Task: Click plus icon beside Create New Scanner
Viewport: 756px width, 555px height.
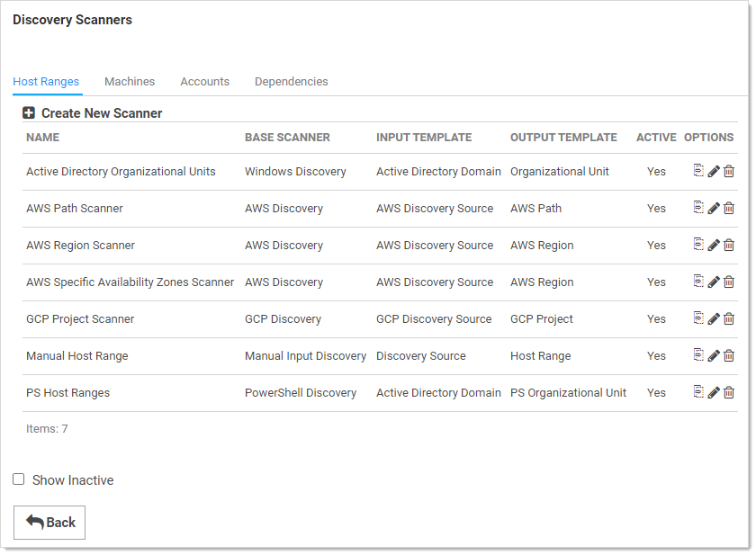Action: point(29,113)
